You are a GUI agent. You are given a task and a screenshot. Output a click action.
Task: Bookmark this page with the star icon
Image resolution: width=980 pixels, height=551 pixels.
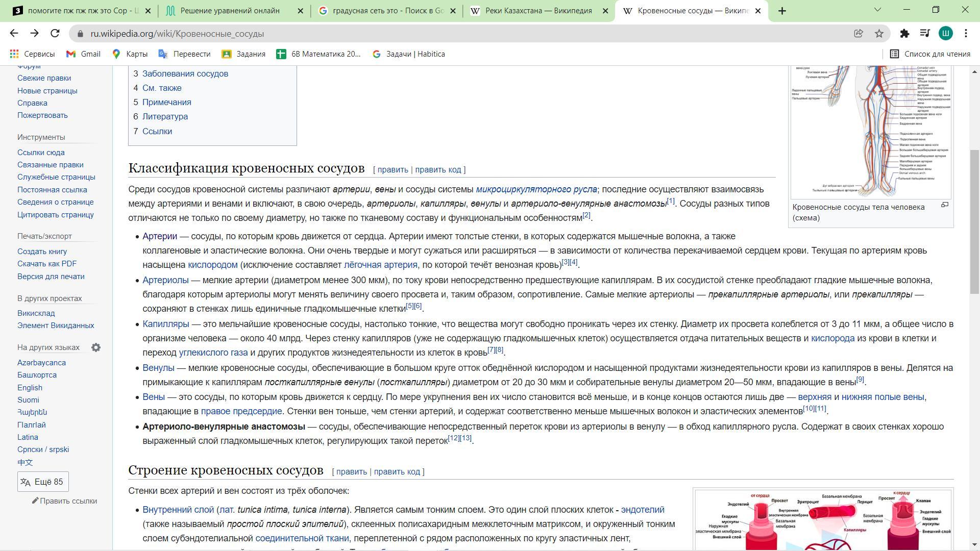coord(879,34)
